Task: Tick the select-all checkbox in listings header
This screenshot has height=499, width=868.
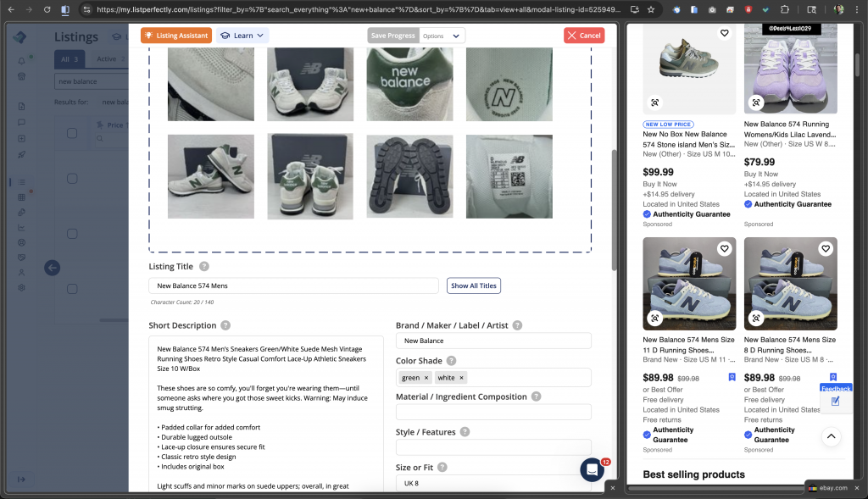Action: click(x=72, y=133)
